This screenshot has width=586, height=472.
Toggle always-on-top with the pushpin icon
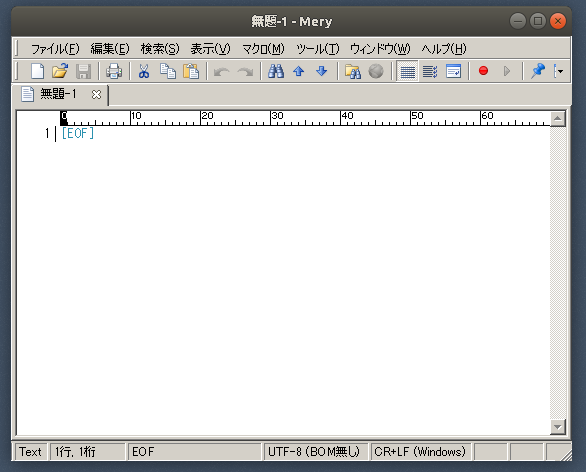point(538,71)
